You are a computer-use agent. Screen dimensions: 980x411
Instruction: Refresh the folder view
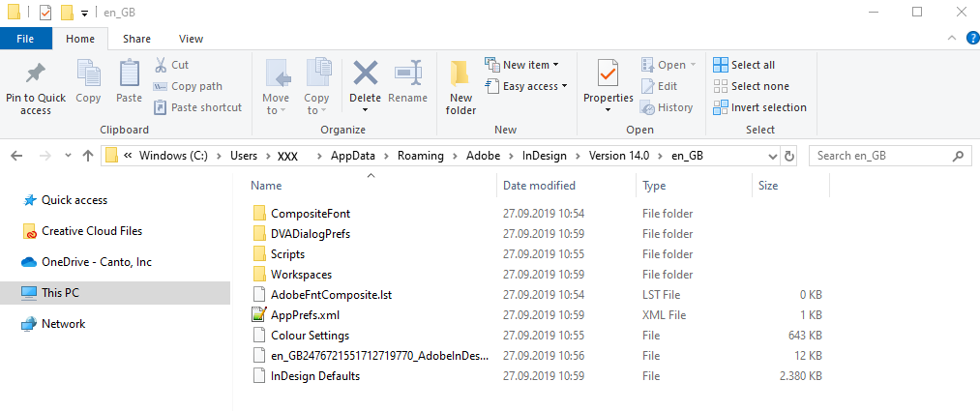coord(788,156)
